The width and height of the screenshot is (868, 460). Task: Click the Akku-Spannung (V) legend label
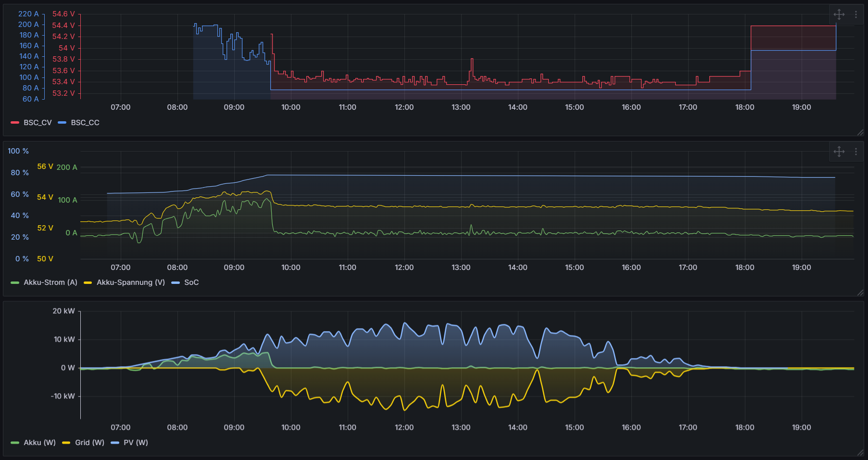[131, 282]
